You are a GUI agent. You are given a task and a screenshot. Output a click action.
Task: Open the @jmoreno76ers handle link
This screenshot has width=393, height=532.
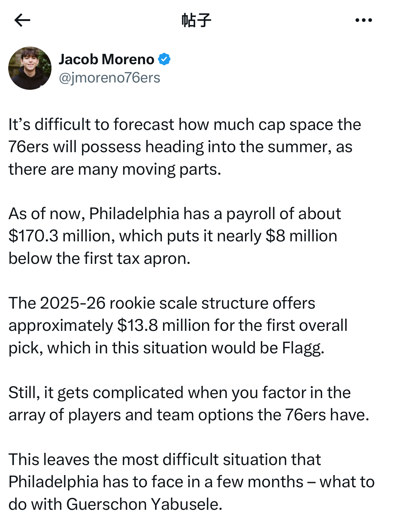click(109, 78)
